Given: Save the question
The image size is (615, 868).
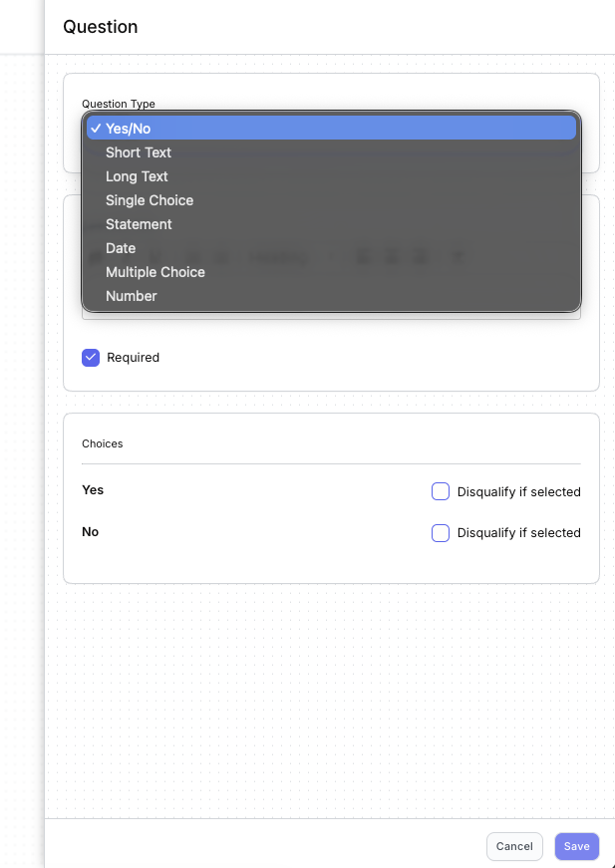Looking at the screenshot, I should (x=576, y=846).
